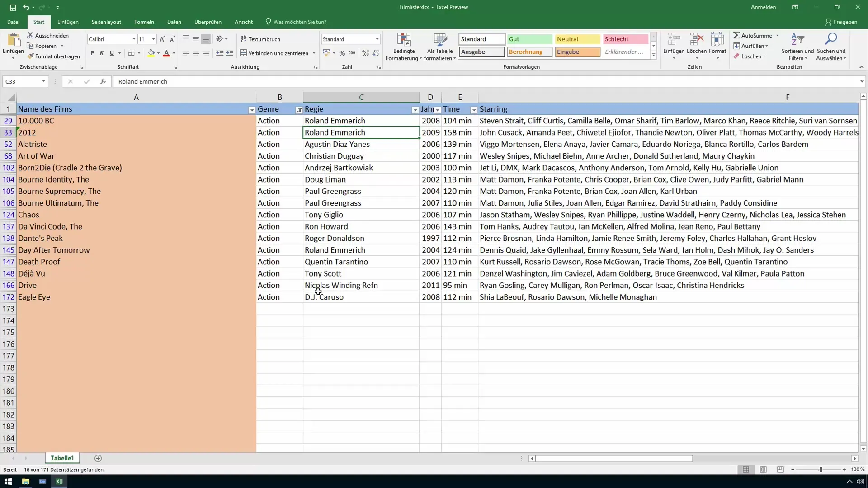Screen dimensions: 868x488
Task: Open number format Standard dropdown
Action: 377,39
